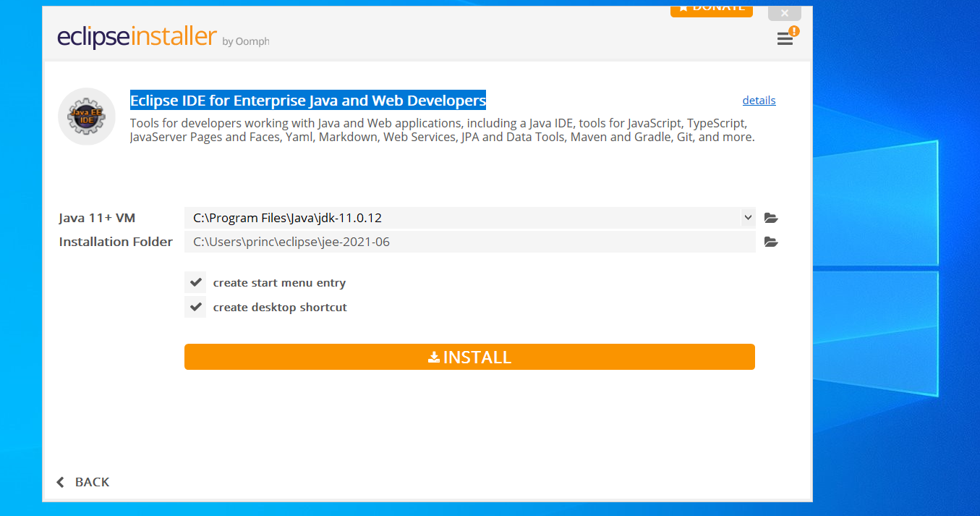
Task: Toggle create desktop shortcut checkbox
Action: click(x=195, y=307)
